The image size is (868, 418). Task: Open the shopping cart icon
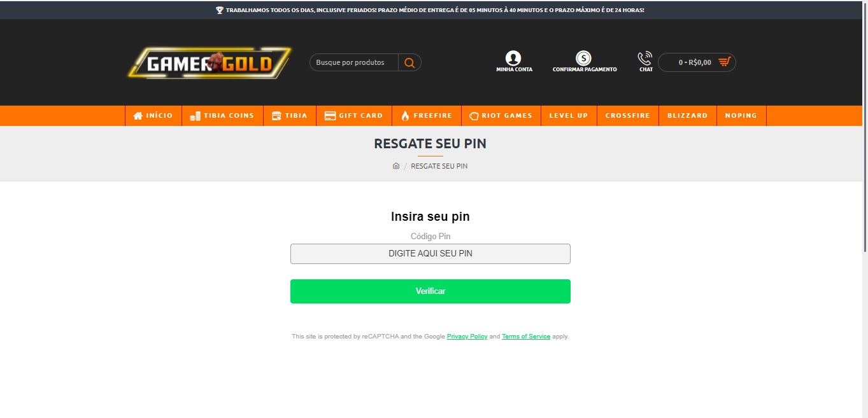pos(724,62)
